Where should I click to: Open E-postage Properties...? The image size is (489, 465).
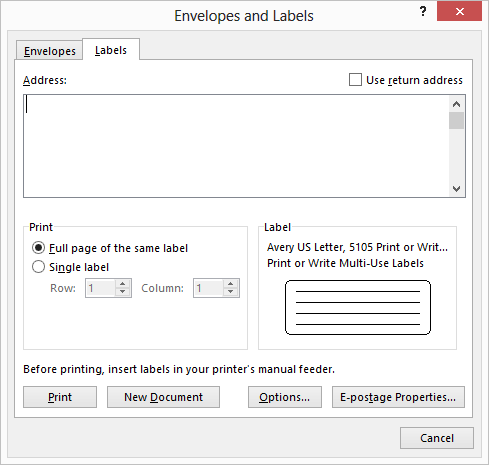(x=398, y=397)
